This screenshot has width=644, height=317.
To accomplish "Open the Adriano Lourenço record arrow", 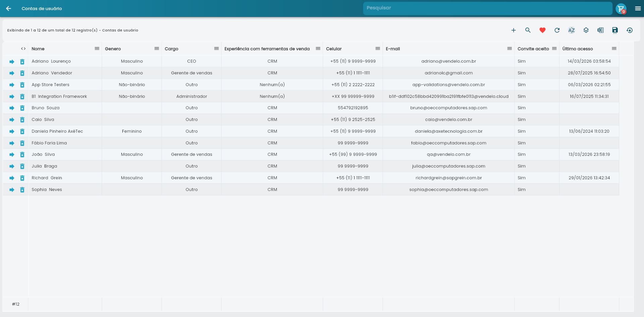I will click(11, 61).
